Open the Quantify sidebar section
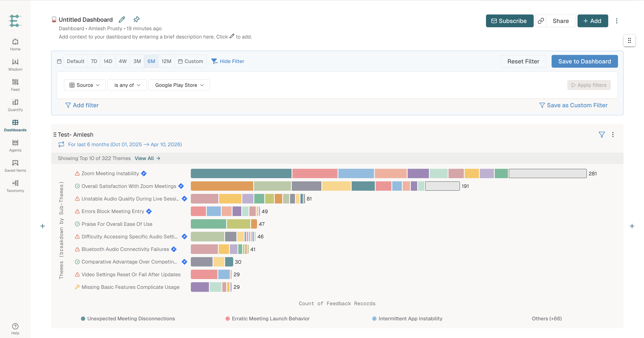Viewport: 644px width, 338px height. pos(15,105)
